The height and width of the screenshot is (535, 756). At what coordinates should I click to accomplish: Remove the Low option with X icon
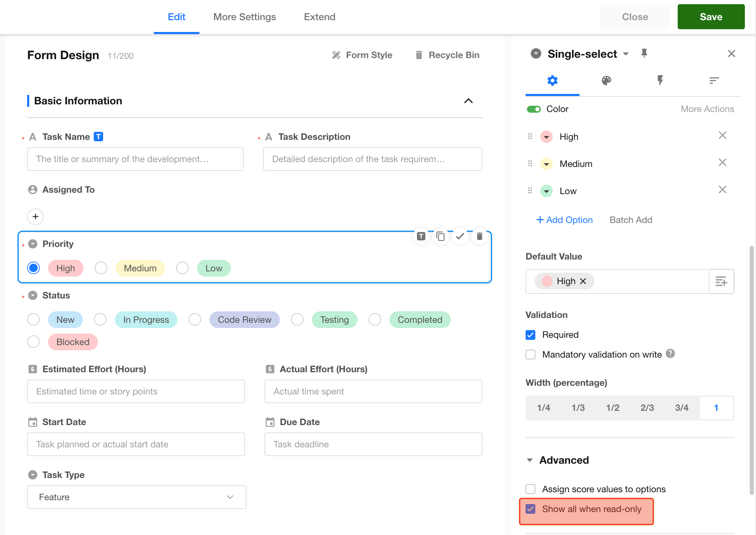pyautogui.click(x=722, y=190)
